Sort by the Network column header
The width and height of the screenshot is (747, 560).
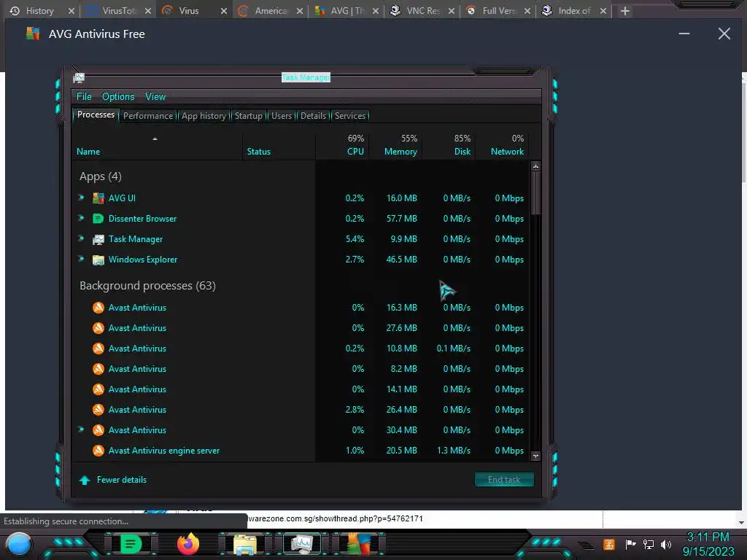tap(503, 146)
